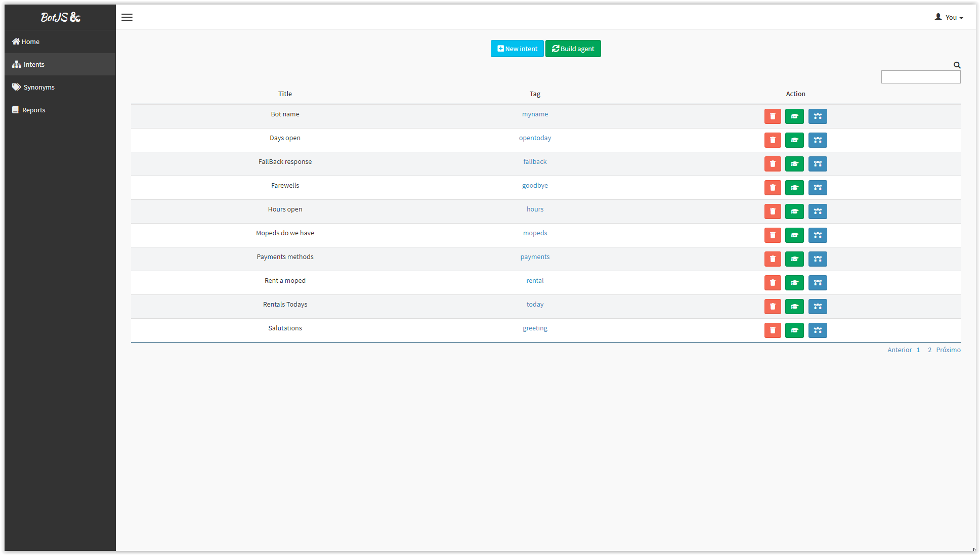Go to Próximo page

(948, 350)
